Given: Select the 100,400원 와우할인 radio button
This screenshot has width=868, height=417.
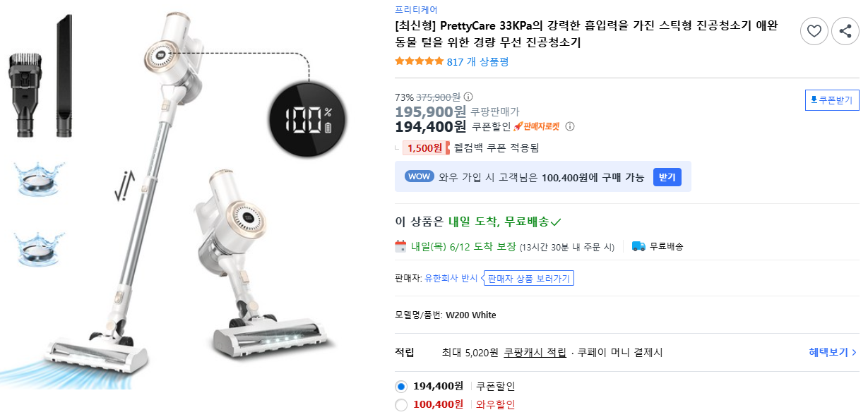Looking at the screenshot, I should point(400,405).
